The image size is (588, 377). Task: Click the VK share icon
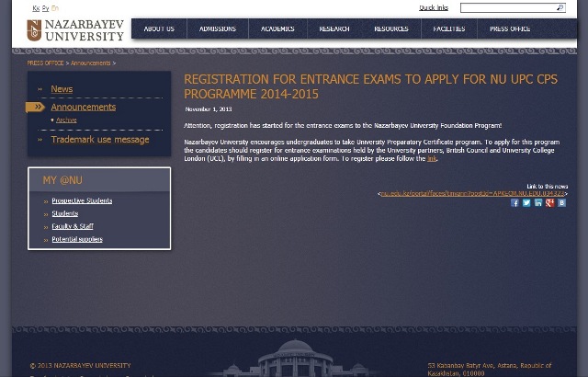561,203
